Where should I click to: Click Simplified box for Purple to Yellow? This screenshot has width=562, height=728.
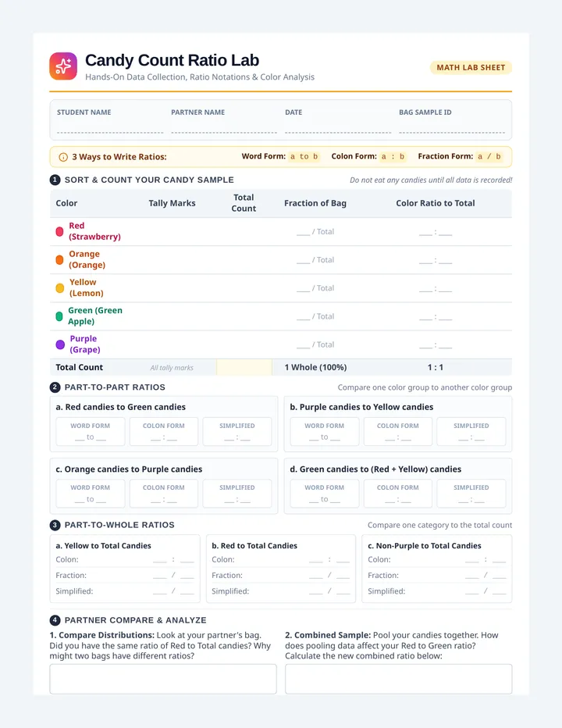[471, 431]
